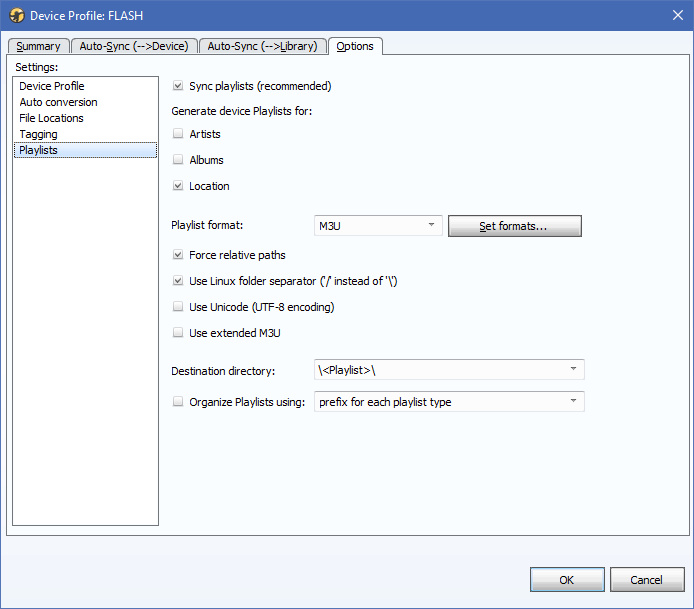
Task: Tick the Albums playlist checkbox
Action: click(x=178, y=160)
